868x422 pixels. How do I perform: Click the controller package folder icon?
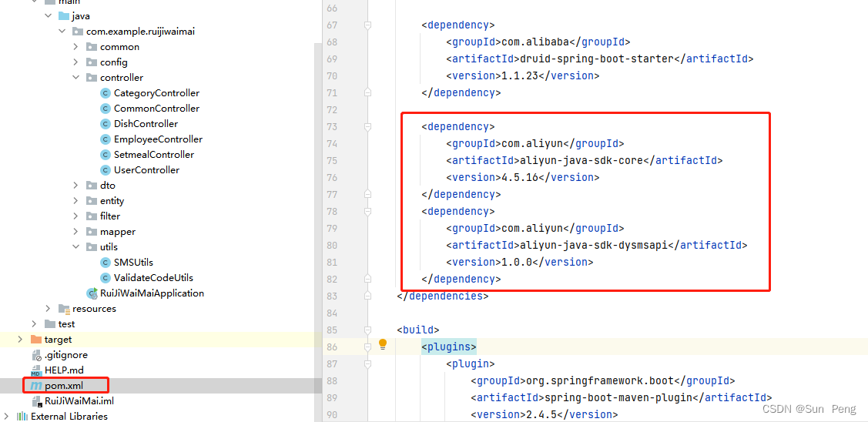92,78
